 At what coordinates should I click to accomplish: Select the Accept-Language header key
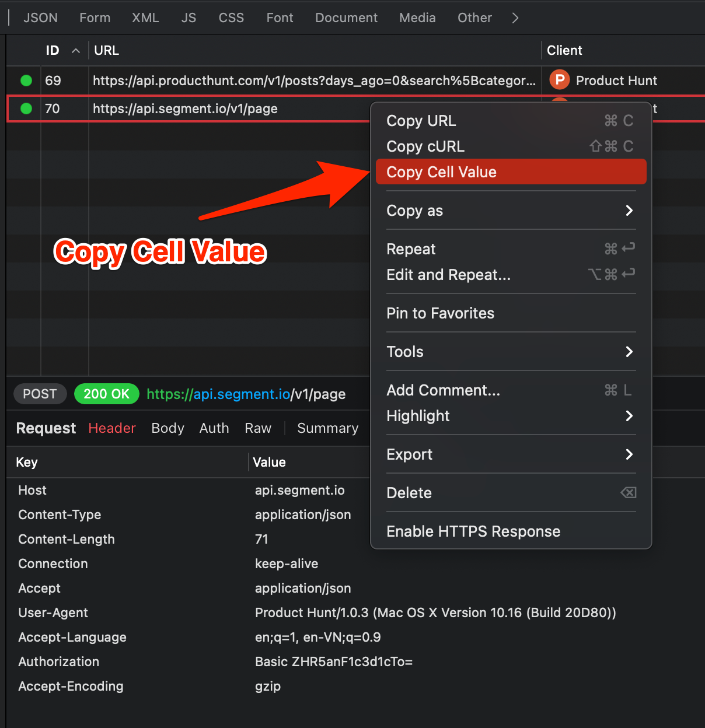tap(72, 638)
